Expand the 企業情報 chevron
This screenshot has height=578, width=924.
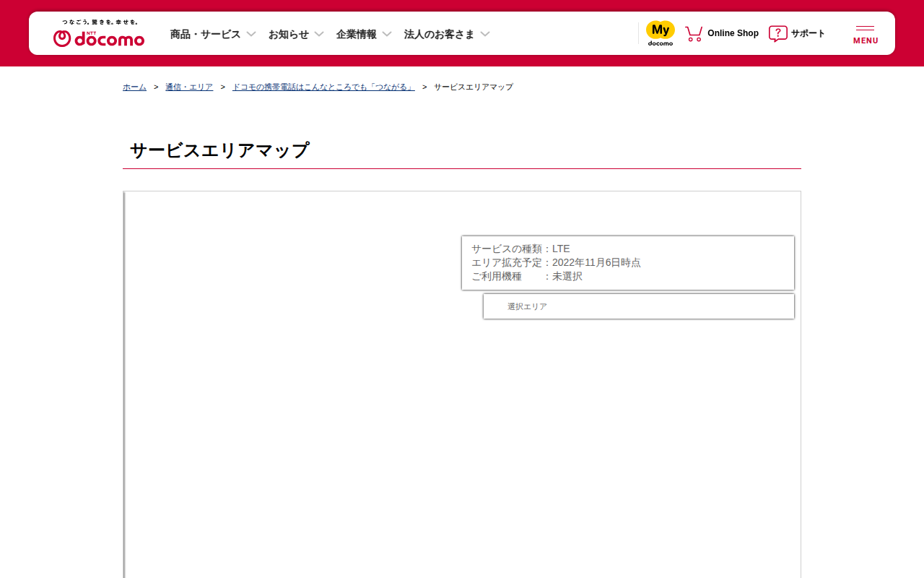tap(387, 34)
